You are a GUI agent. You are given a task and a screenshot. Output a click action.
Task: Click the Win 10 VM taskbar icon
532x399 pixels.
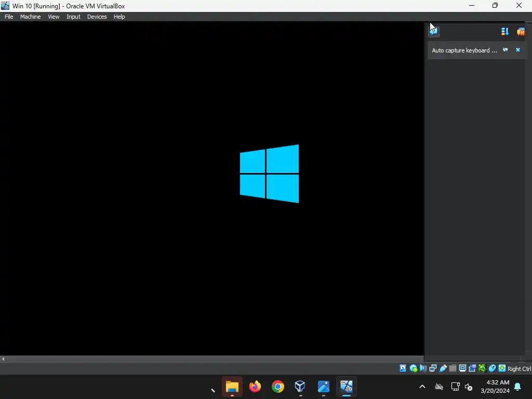tap(347, 387)
